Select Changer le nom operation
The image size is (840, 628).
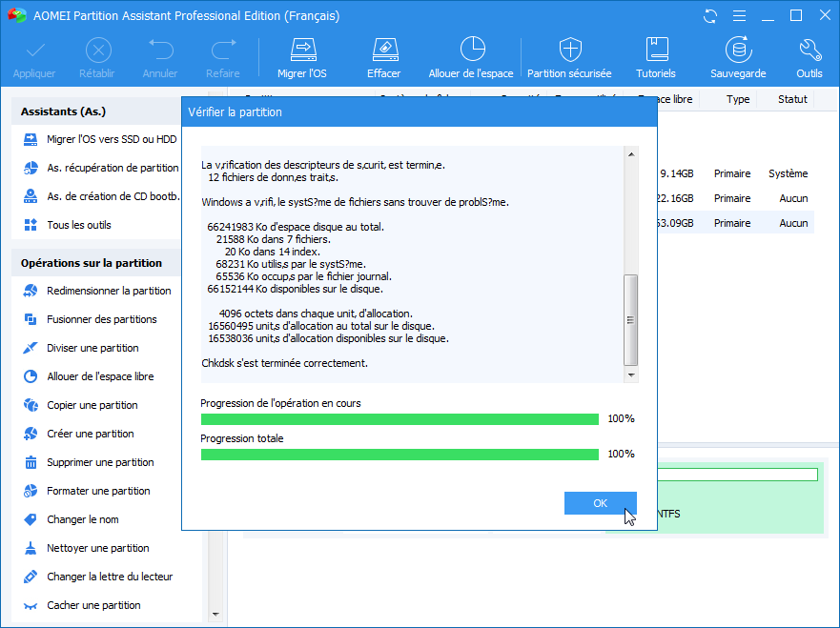click(72, 519)
